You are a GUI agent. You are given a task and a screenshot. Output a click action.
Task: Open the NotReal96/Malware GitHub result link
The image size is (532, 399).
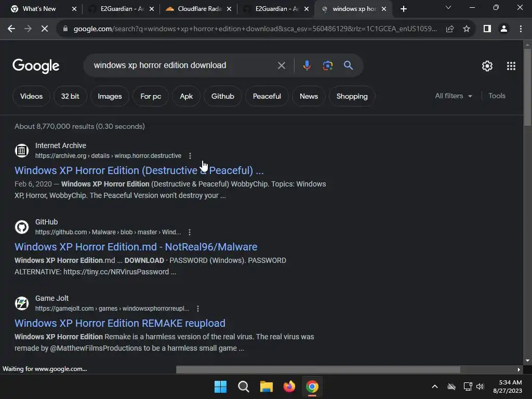coord(136,247)
